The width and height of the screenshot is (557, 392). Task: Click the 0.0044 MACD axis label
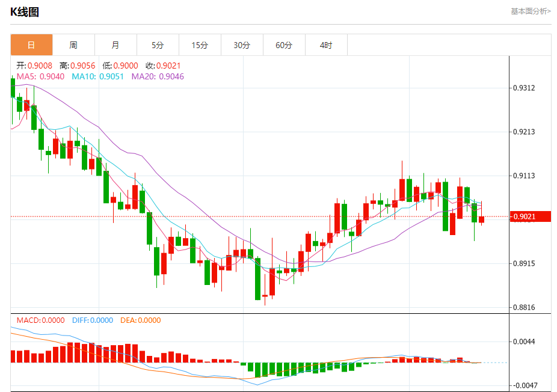pyautogui.click(x=524, y=341)
